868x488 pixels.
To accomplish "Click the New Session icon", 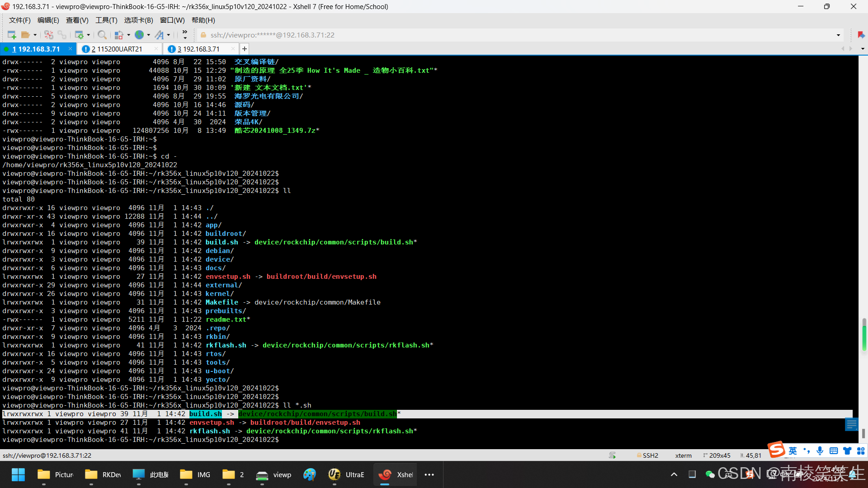I will [12, 35].
